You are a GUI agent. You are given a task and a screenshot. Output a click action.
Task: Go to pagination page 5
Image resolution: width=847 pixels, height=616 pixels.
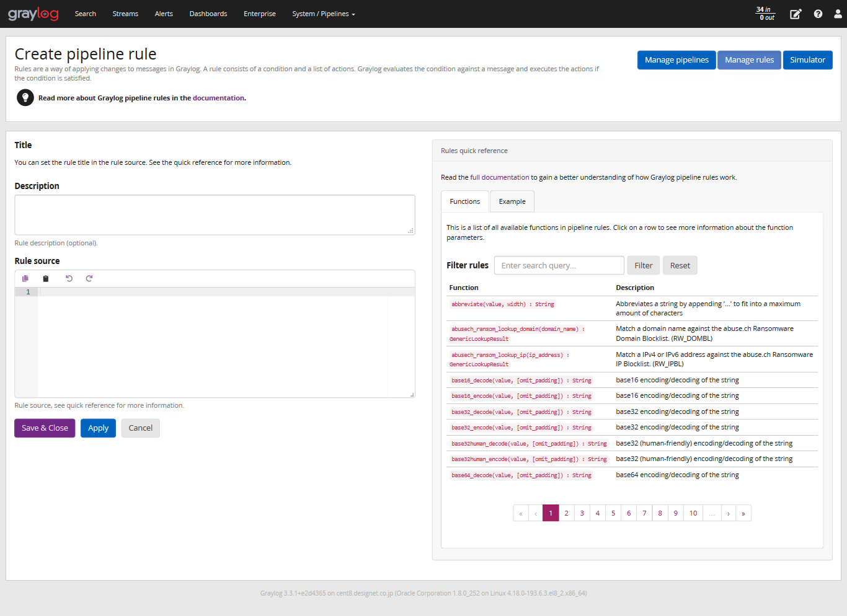(613, 513)
